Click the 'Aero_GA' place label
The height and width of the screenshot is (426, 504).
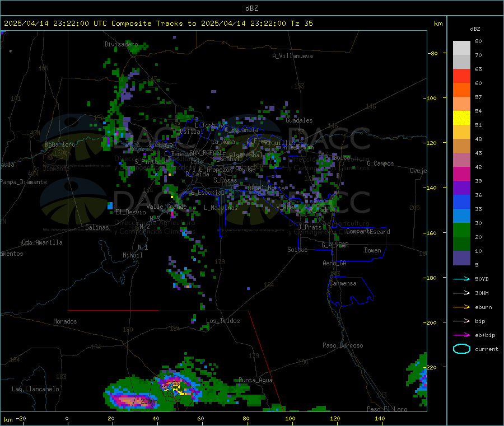click(x=335, y=263)
